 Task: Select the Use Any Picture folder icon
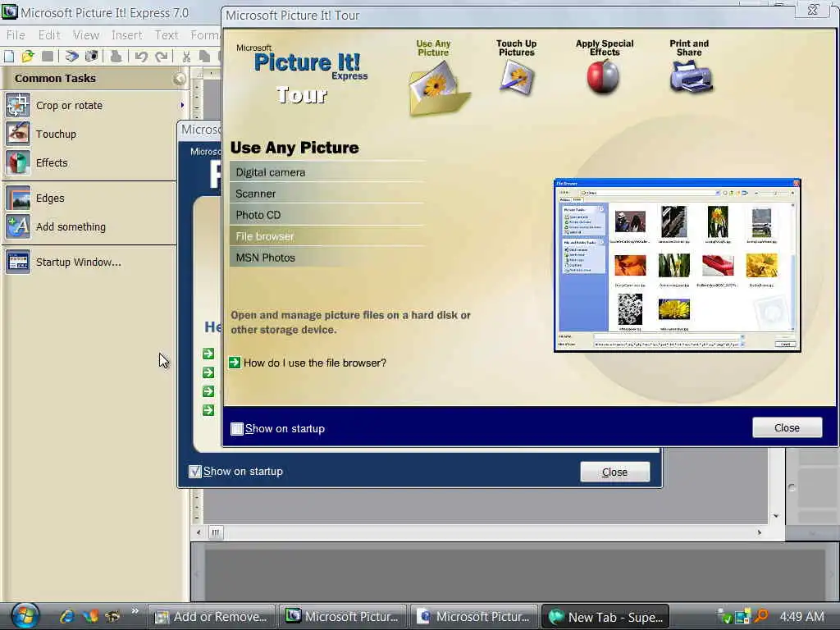[439, 88]
